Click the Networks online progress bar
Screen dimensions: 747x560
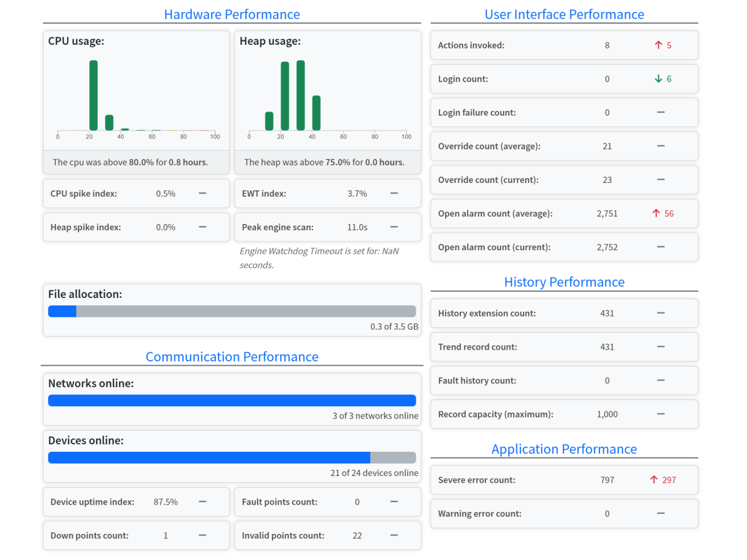[232, 401]
